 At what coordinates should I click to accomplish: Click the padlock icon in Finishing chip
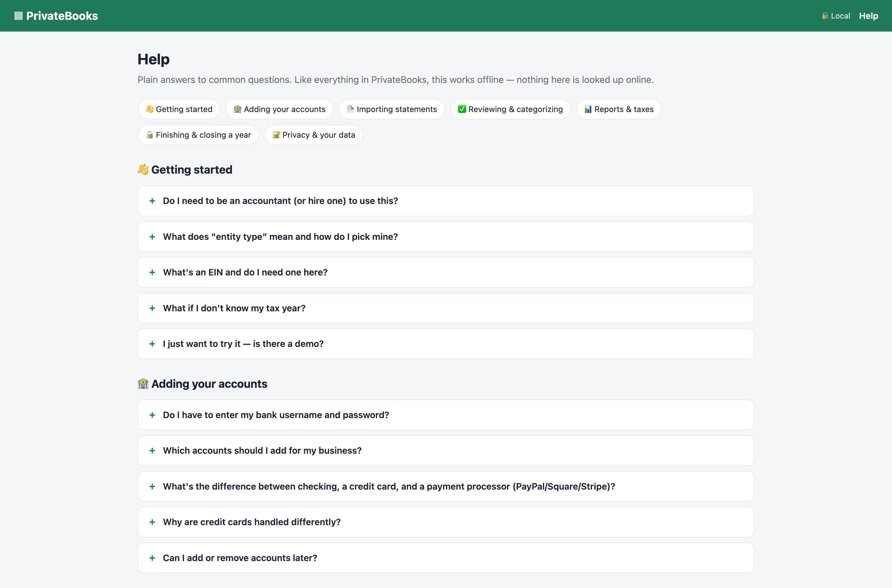pos(150,135)
